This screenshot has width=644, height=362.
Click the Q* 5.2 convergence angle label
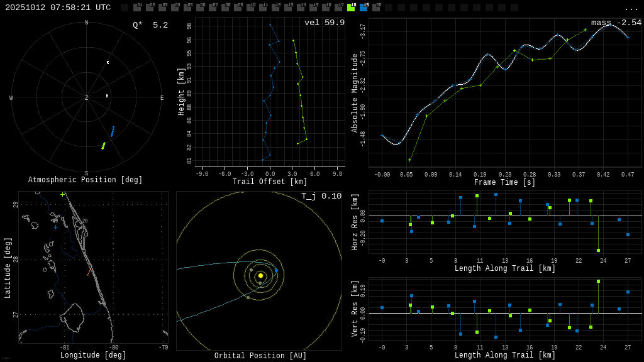point(150,25)
